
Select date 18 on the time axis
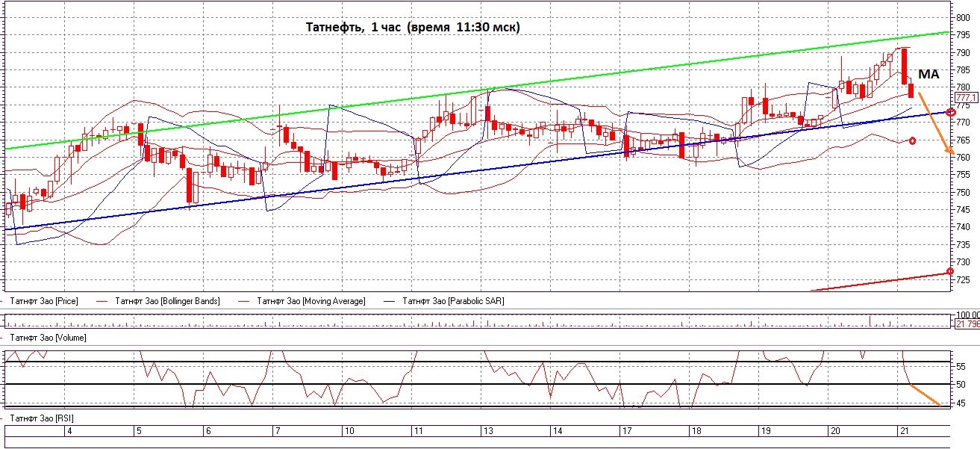point(696,431)
